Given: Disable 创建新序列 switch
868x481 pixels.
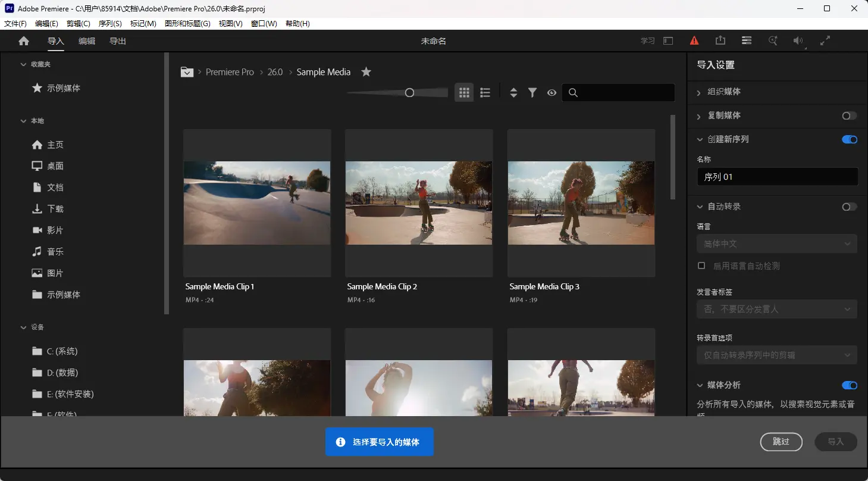Looking at the screenshot, I should tap(850, 139).
